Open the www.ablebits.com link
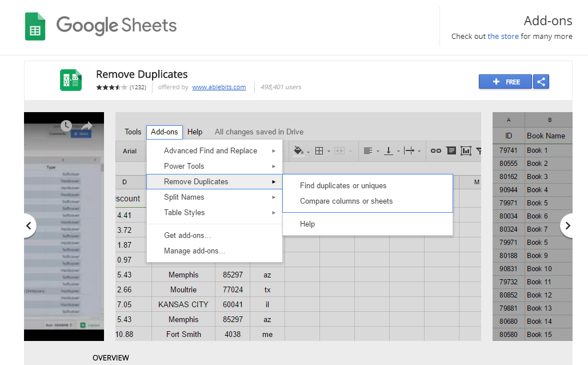Screen dimensions: 588x365 point(219,87)
